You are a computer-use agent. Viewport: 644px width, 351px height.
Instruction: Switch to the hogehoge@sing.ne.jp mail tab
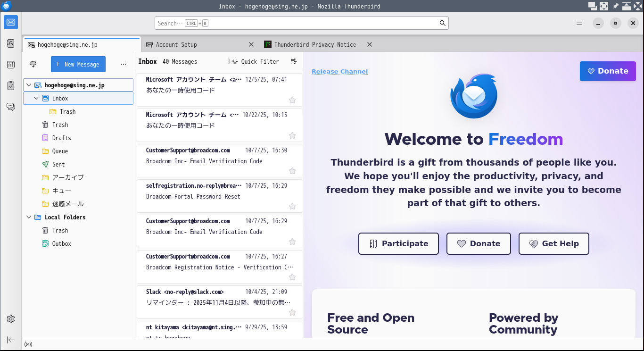click(x=82, y=45)
